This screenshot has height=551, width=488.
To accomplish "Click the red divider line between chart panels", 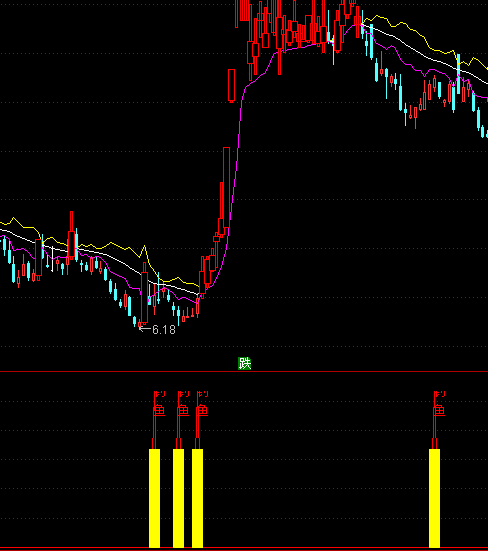I will click(x=244, y=371).
